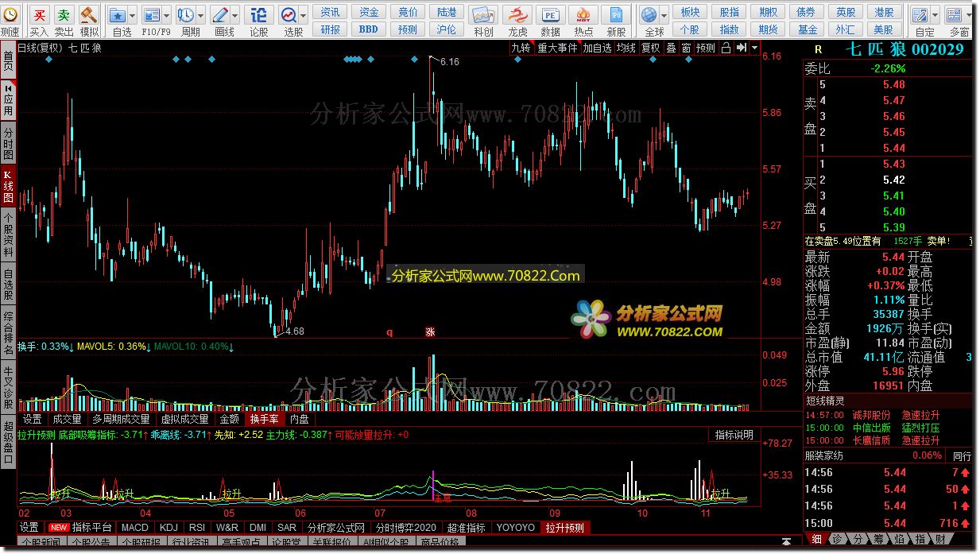
Task: Click the jump-to-end arrow icon in chart toolbar
Action: click(741, 48)
